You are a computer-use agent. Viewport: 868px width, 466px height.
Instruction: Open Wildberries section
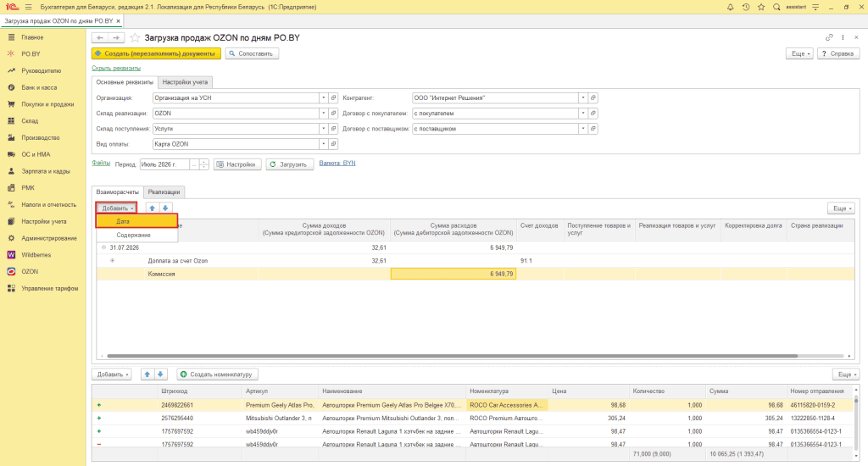36,254
